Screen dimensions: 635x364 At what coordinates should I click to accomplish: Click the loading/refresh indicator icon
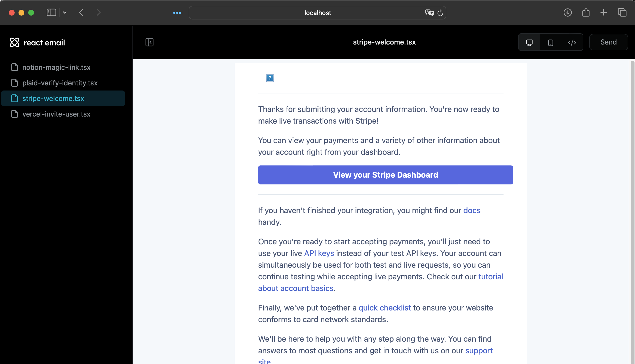(x=440, y=13)
